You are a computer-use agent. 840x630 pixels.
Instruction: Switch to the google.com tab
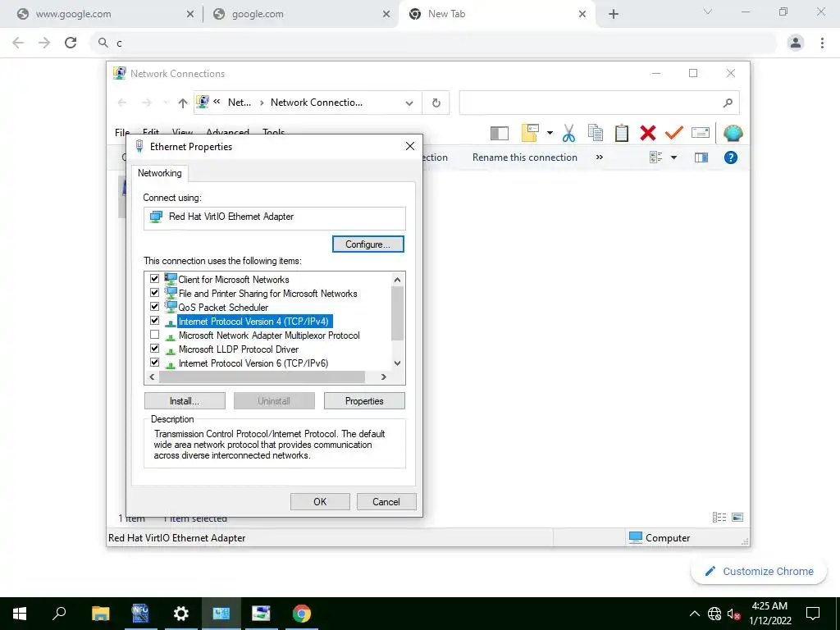click(x=301, y=15)
